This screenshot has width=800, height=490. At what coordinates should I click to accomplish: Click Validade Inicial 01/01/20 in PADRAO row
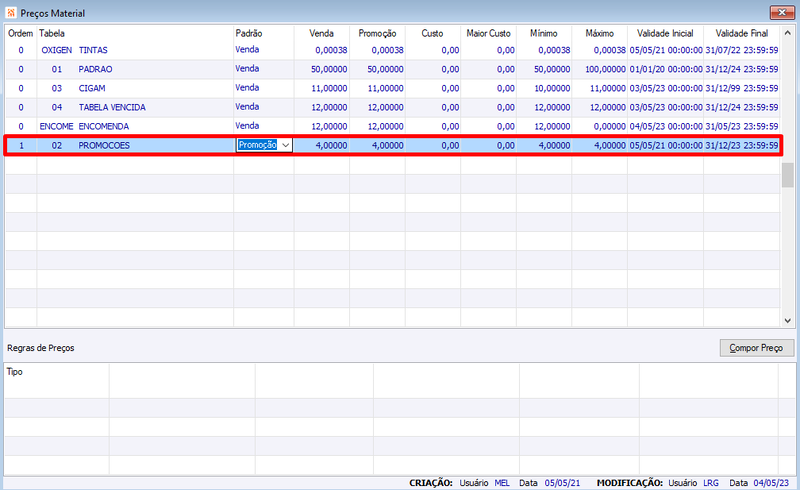pos(666,69)
